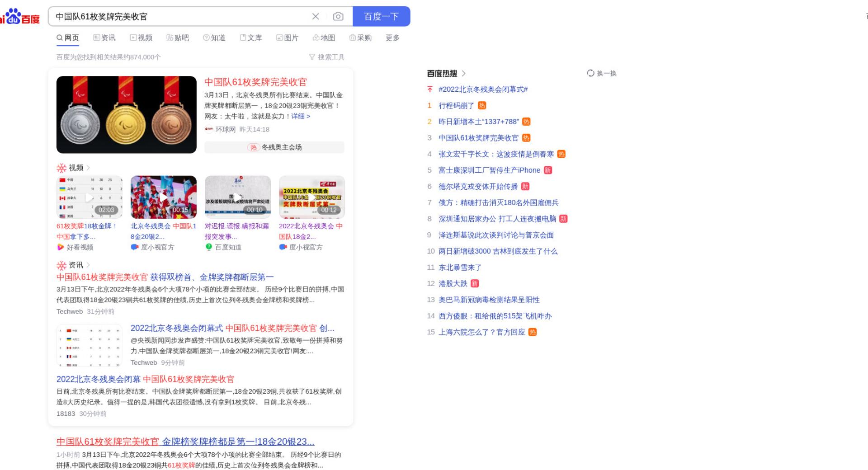Open hot search 泽连斯基说此次谈判讨论与普京会面
Screen dimensions: 868x470
[x=496, y=235]
